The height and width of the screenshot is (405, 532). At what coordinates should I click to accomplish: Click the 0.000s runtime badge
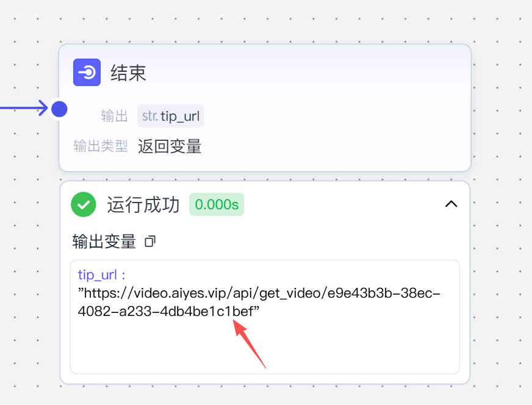click(217, 204)
